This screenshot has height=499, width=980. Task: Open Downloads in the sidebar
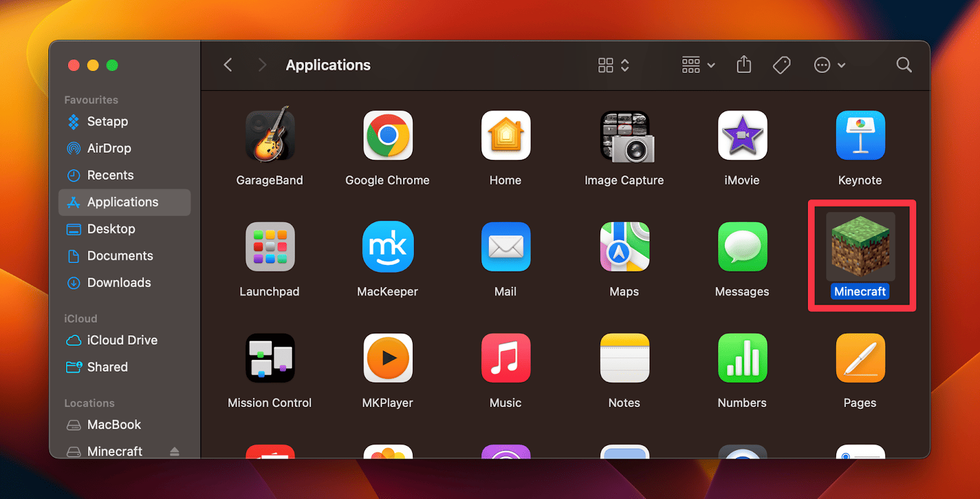point(124,283)
